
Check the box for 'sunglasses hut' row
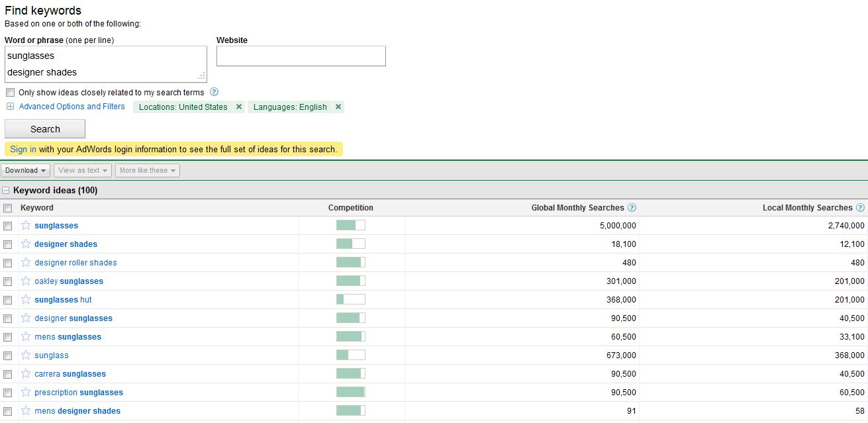point(8,300)
